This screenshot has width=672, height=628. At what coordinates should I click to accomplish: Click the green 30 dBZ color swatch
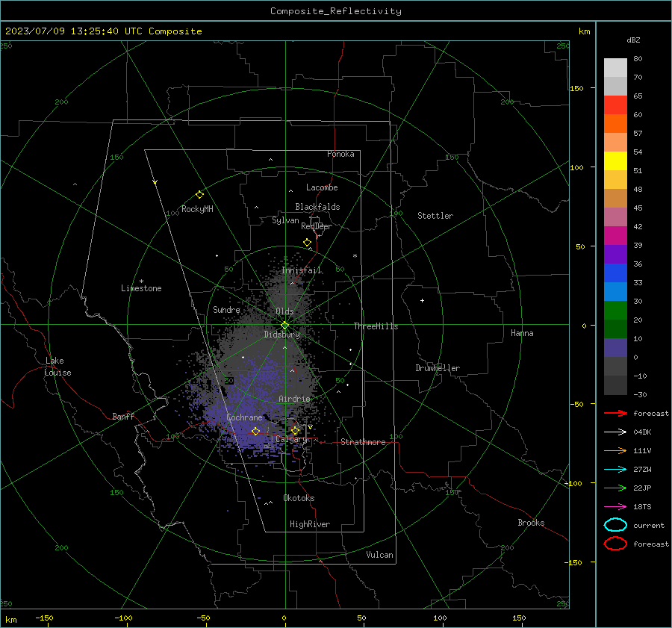615,310
